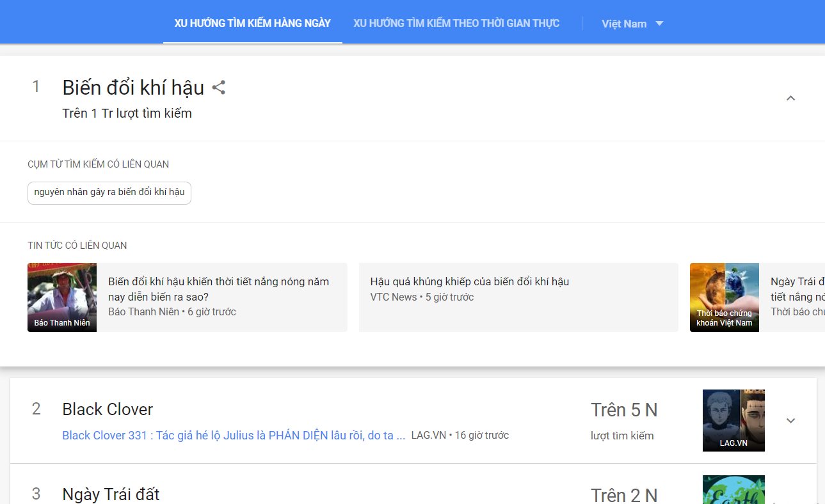Click the VTC News 5 giờ trước source text
825x504 pixels.
422,297
